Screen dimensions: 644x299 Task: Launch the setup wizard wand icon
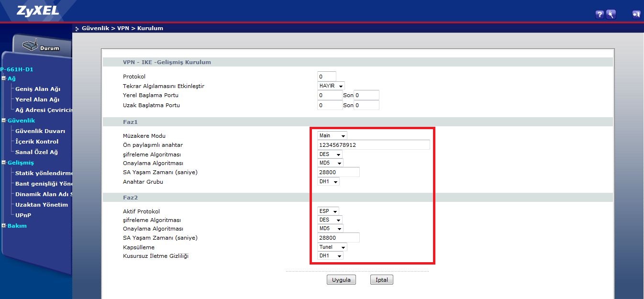[x=611, y=14]
